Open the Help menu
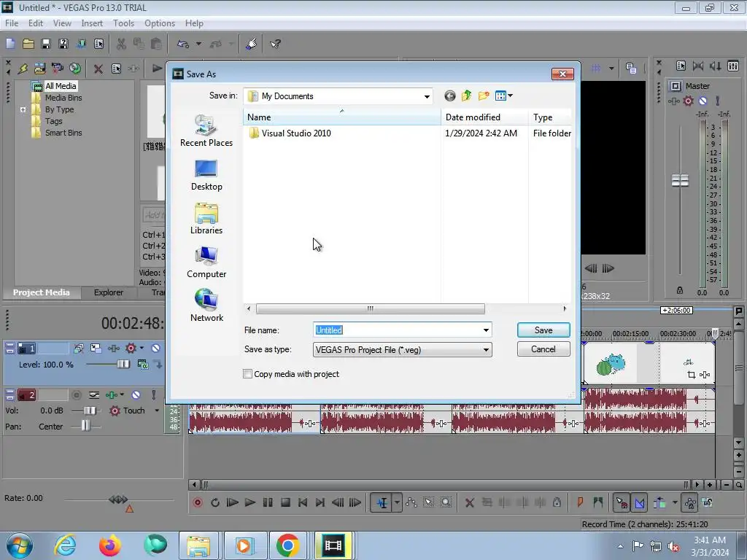Viewport: 747px width, 560px height. coord(194,23)
